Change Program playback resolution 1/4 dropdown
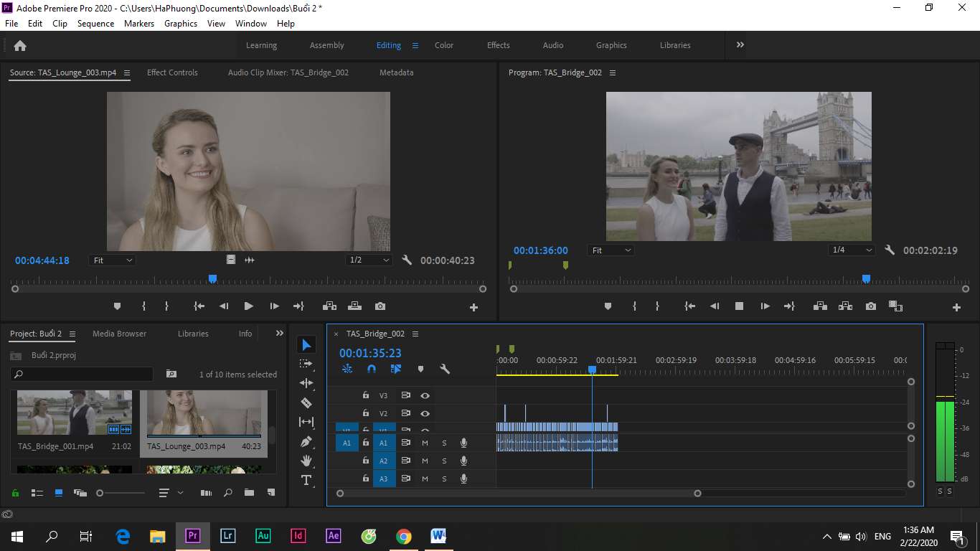 click(x=852, y=250)
